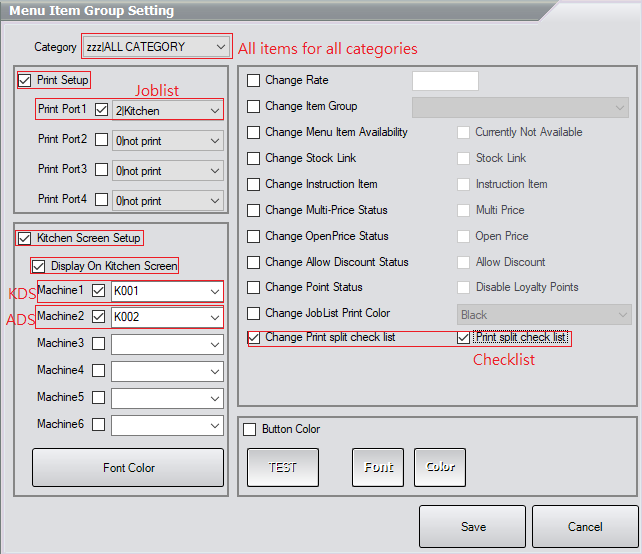Check the Change Instruction Item checkbox

(253, 184)
